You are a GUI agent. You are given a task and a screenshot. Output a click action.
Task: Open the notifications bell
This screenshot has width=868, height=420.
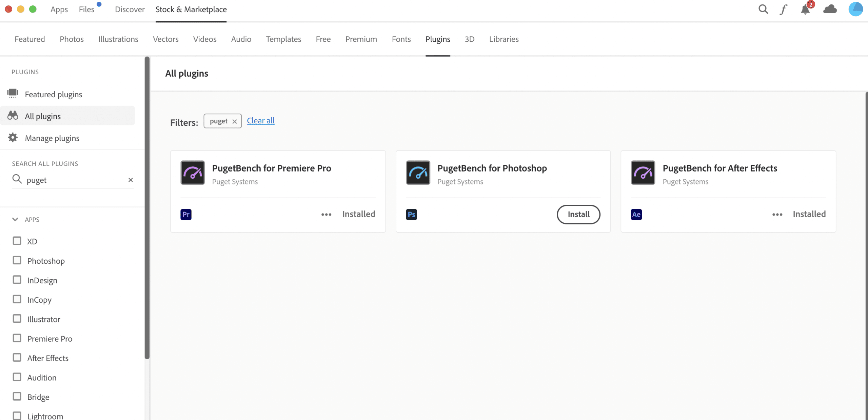[x=805, y=9]
